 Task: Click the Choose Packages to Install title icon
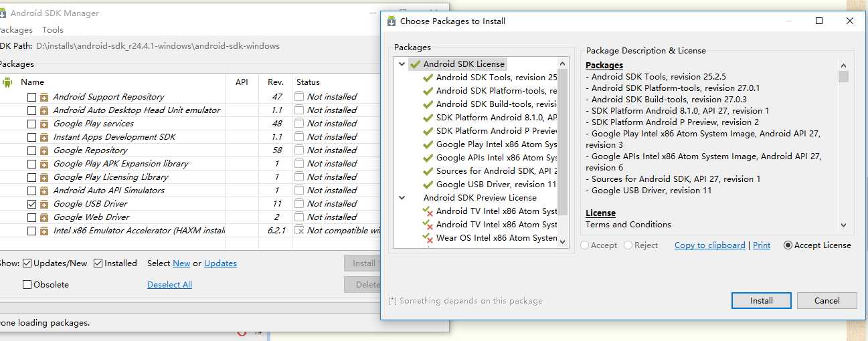click(392, 21)
